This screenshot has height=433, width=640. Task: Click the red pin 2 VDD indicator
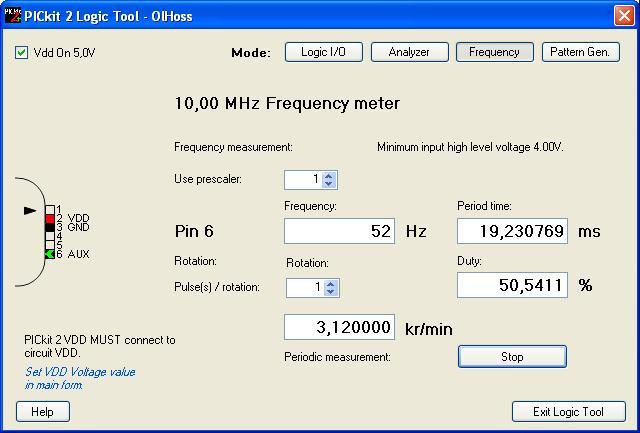click(x=50, y=219)
